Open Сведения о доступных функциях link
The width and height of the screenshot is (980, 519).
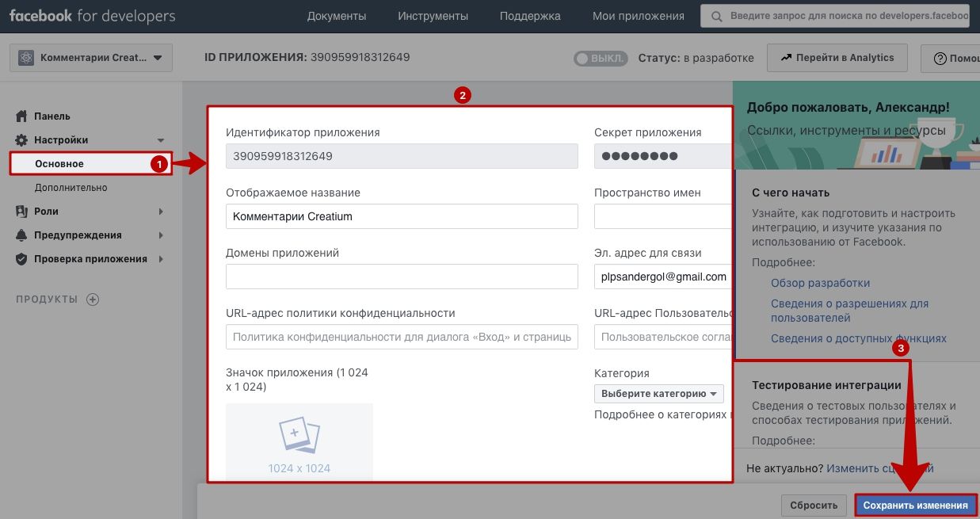coord(859,338)
